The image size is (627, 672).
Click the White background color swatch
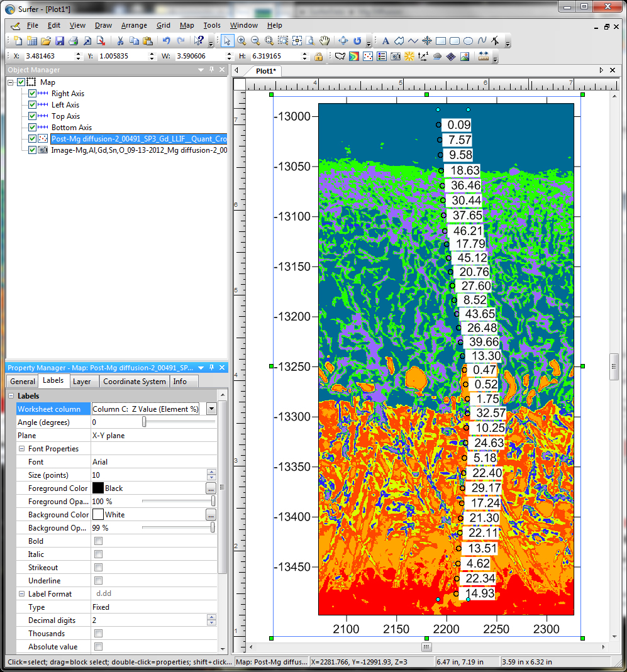pyautogui.click(x=98, y=515)
